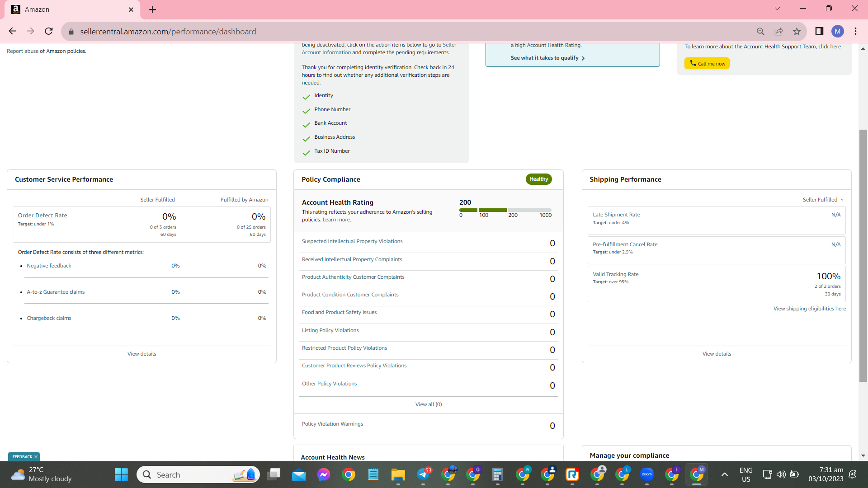Go back to the previous page

point(12,31)
